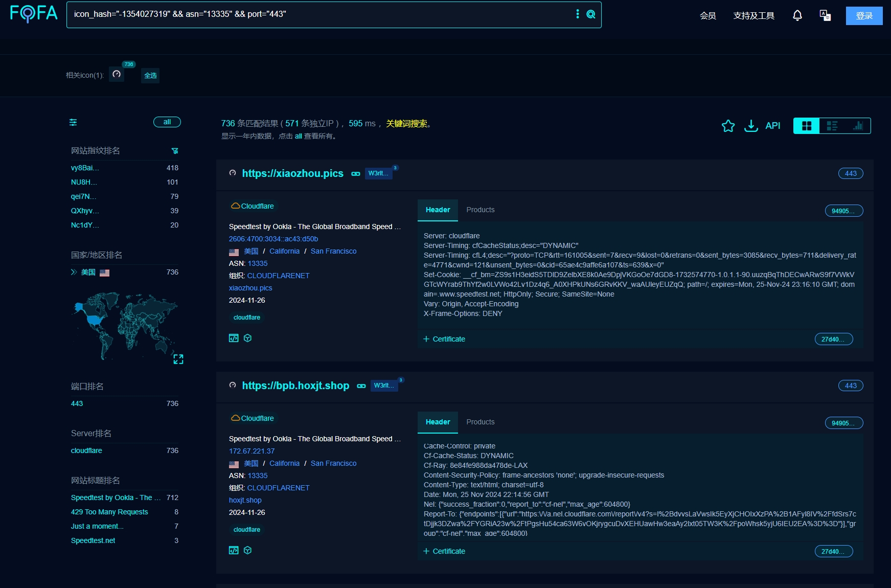Expand Certificate section for xiaozhou.pics

click(x=444, y=339)
